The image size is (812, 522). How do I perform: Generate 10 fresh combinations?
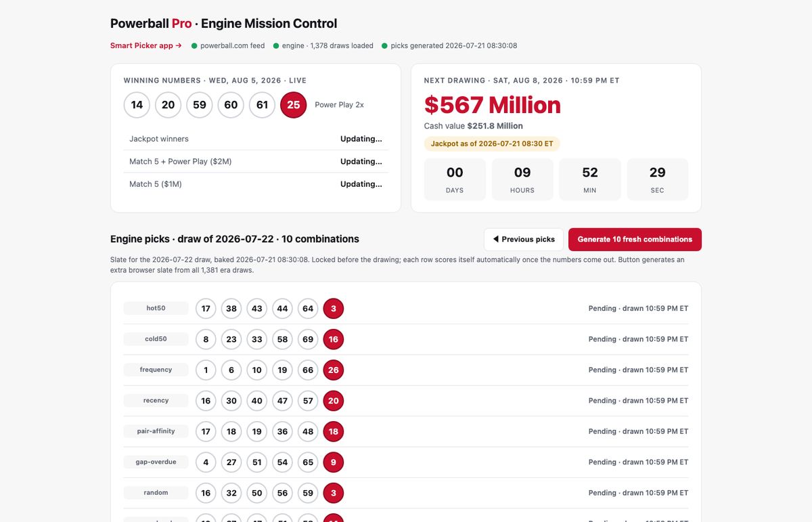(635, 240)
